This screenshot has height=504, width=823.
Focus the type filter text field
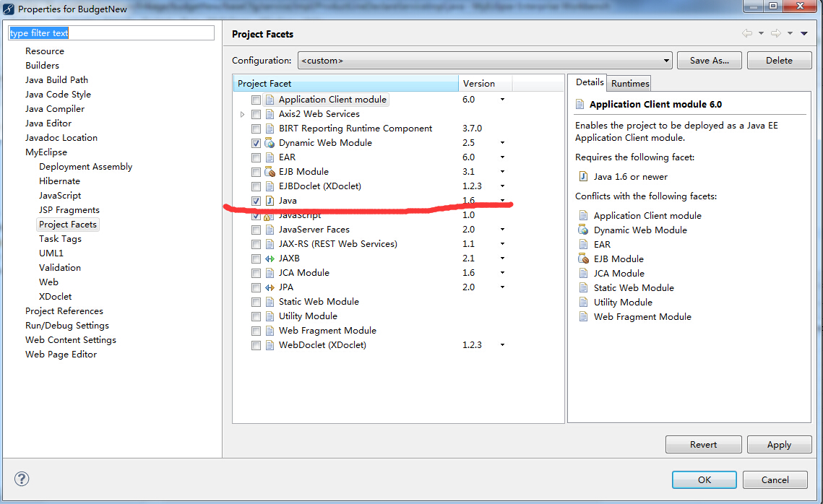click(111, 33)
